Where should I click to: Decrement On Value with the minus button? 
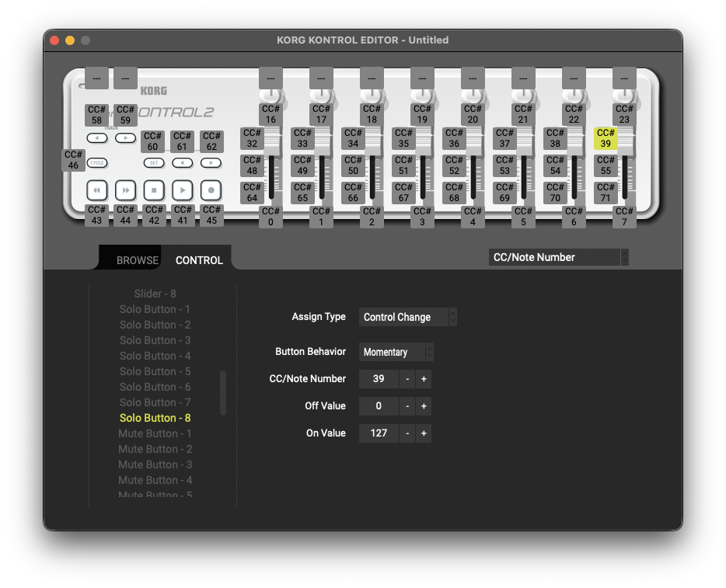[407, 433]
